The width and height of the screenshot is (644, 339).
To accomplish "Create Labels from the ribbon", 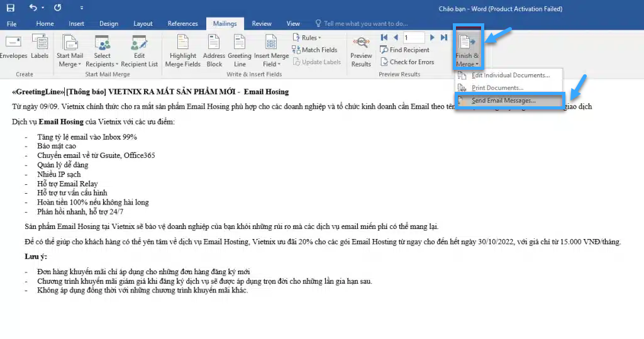I will click(40, 47).
